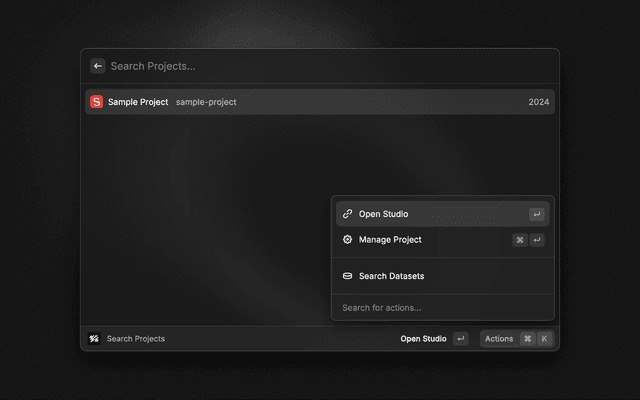
Task: Click the gear icon beside Manage Project
Action: tap(347, 240)
